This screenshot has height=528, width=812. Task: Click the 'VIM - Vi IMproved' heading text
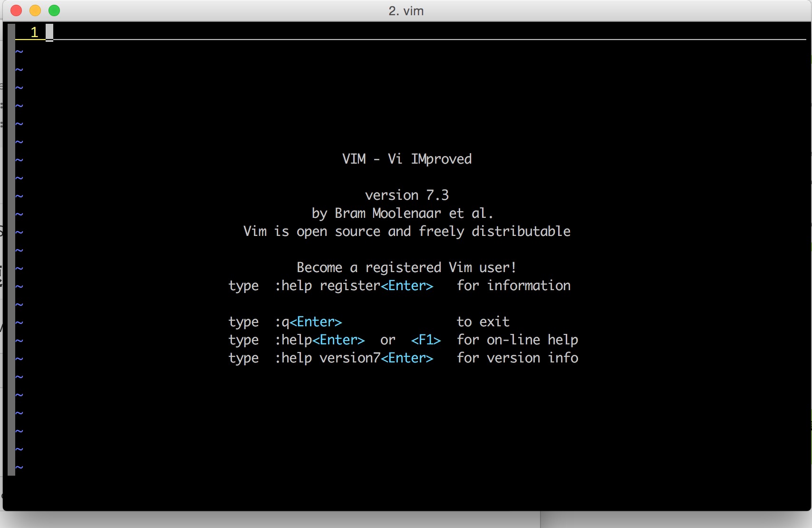tap(407, 159)
